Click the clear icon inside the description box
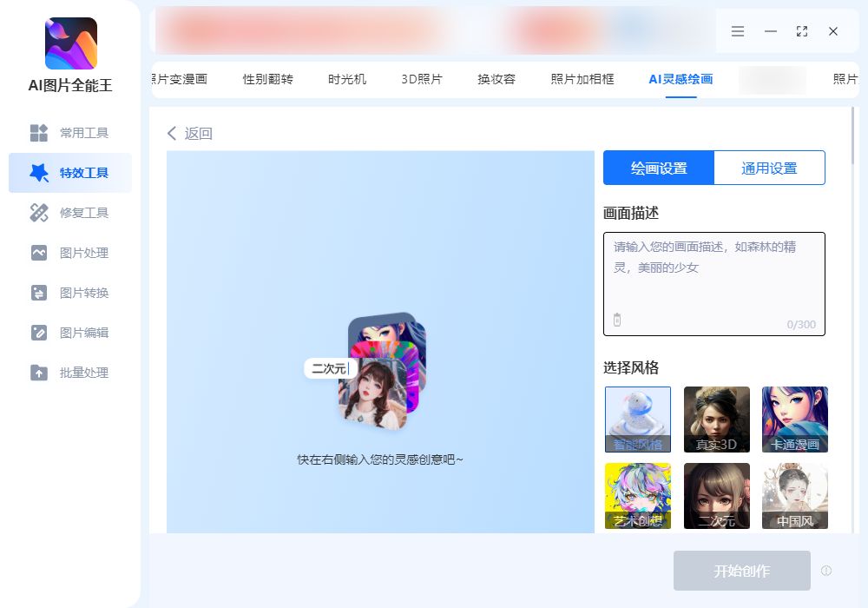Viewport: 868px width, 608px height. [617, 321]
